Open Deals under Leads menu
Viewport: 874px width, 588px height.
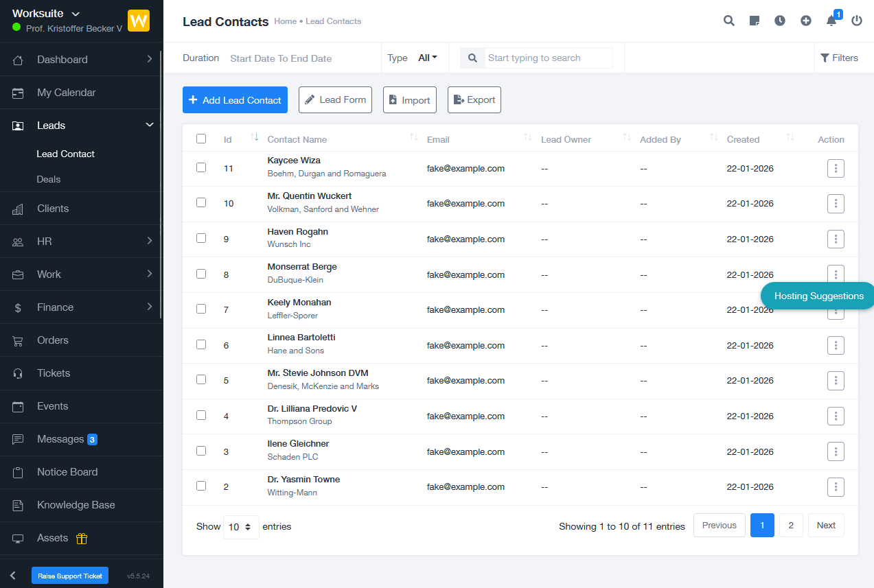click(49, 179)
